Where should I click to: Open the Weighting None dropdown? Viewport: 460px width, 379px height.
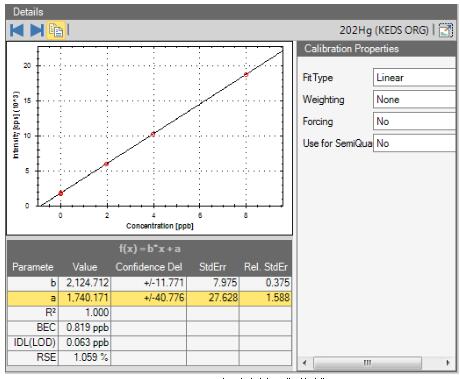(x=414, y=99)
